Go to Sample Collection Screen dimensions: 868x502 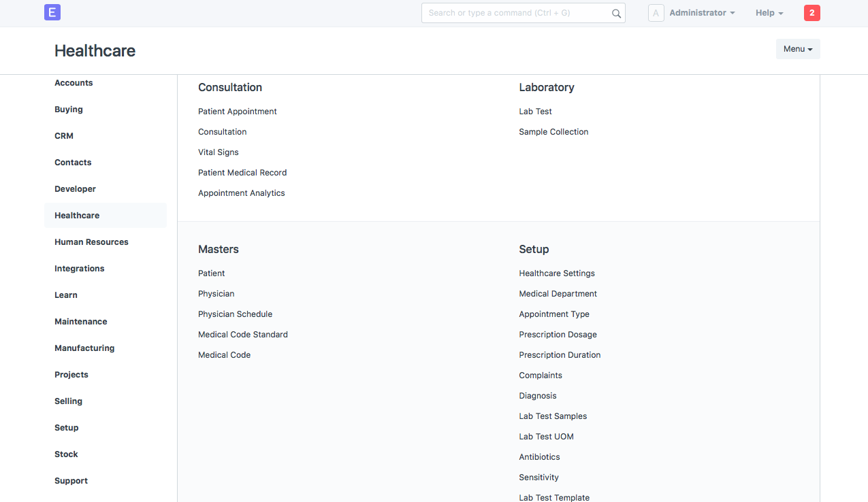(x=553, y=132)
